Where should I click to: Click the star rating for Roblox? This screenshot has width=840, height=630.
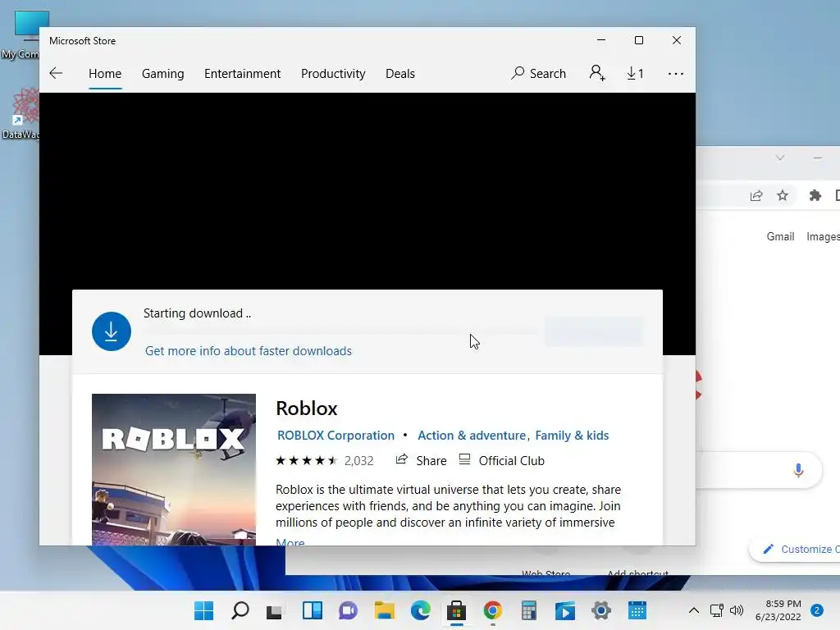pos(307,461)
